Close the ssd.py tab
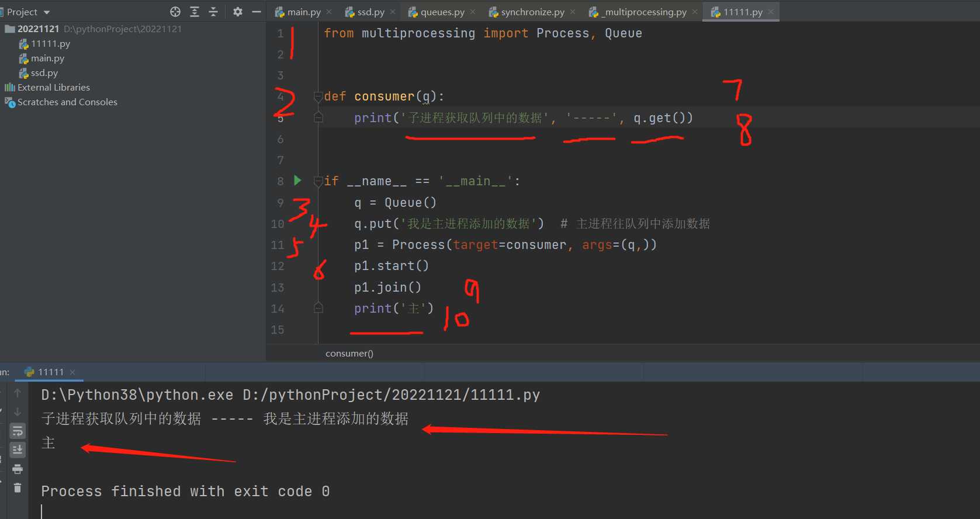 point(393,12)
